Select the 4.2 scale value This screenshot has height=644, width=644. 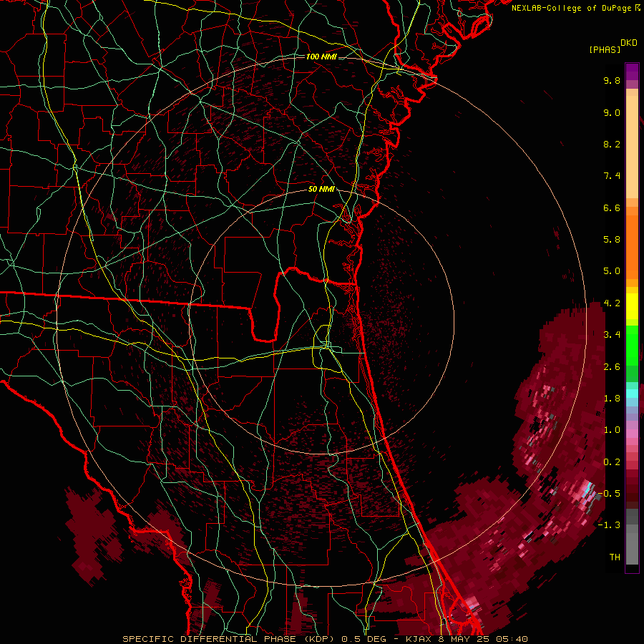pos(612,303)
